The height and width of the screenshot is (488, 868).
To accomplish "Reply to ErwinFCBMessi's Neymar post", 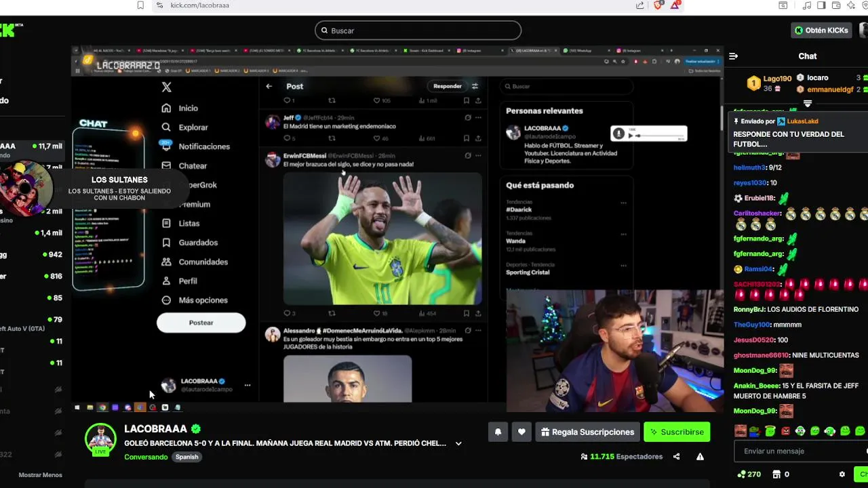I will (x=286, y=313).
